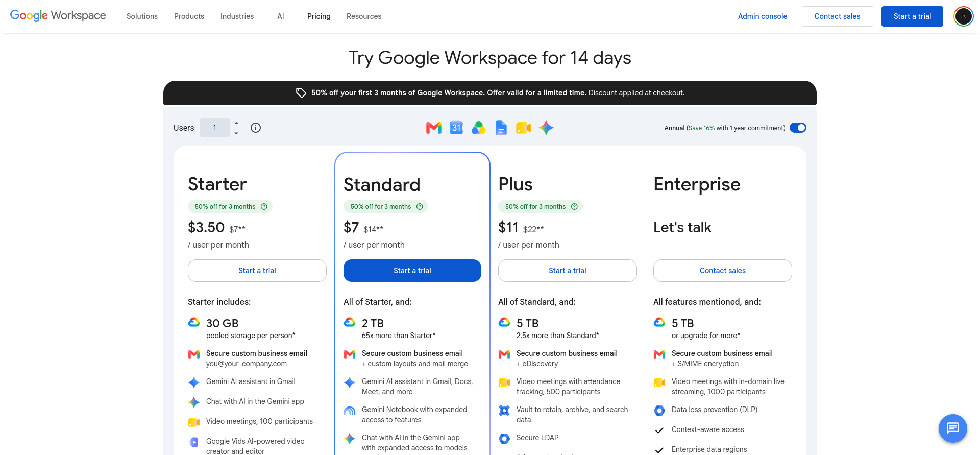This screenshot has height=455, width=980.
Task: Click Start a trial in the header
Action: pyautogui.click(x=912, y=16)
